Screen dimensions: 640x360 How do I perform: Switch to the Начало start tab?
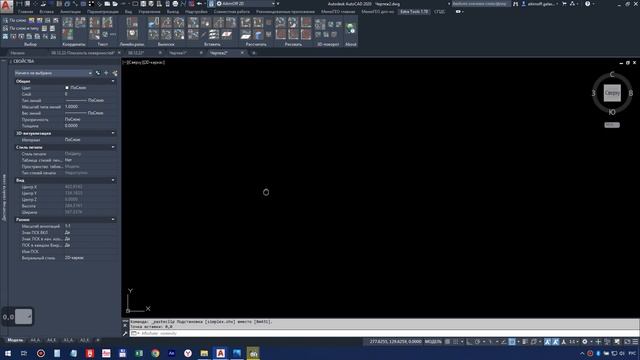pos(18,53)
